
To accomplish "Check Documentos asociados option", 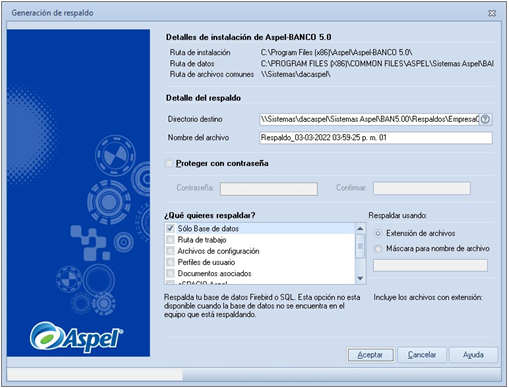I will tap(170, 273).
